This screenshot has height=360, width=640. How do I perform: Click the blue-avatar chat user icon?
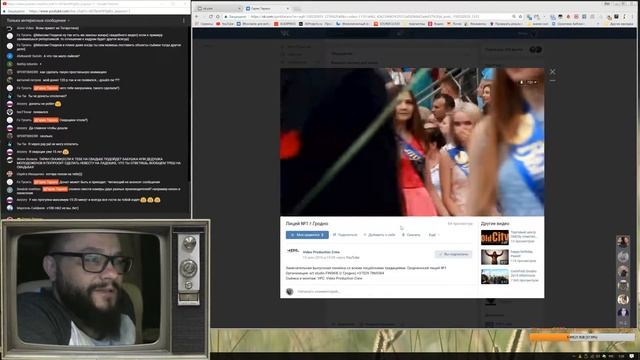pos(10,56)
